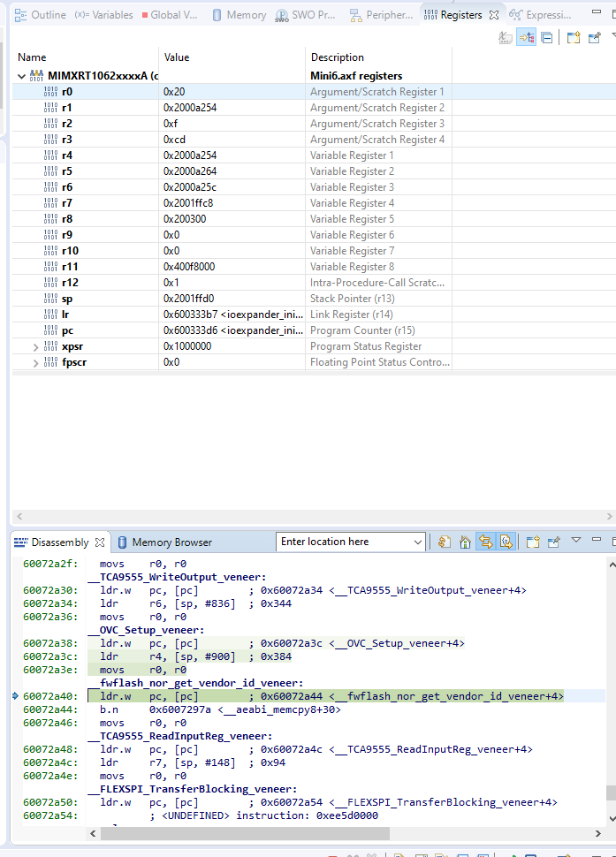Screen dimensions: 616x857
Task: Click Disassembly scrollbar down arrow
Action: (612, 818)
